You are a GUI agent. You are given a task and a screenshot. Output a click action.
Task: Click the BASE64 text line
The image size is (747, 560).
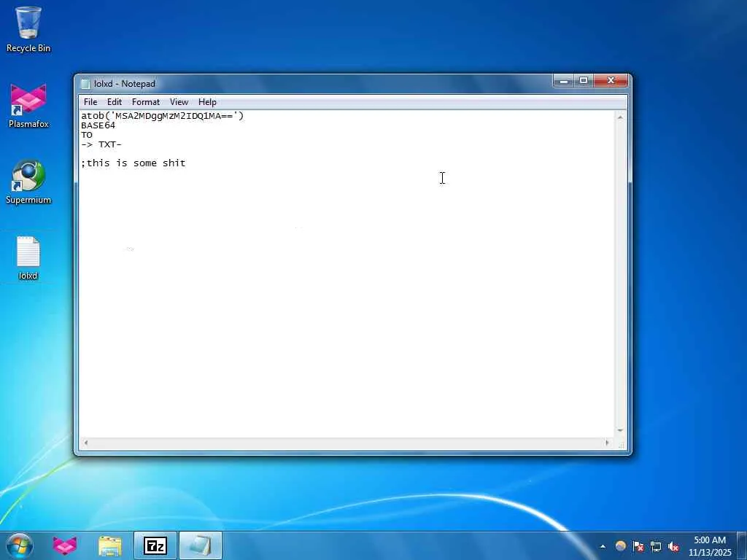click(98, 125)
